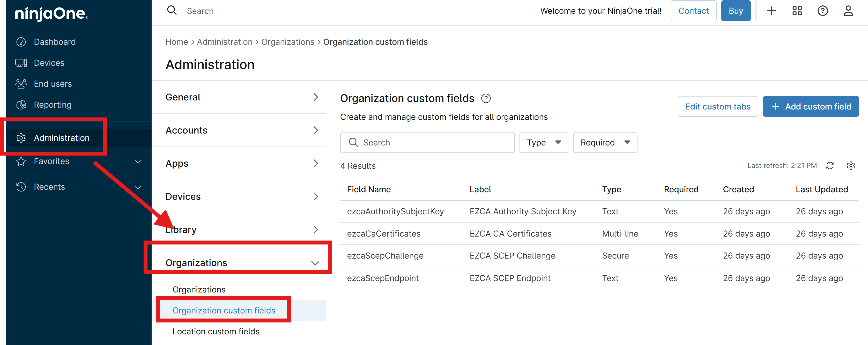This screenshot has width=868, height=345.
Task: Sort by Last Updated column header
Action: pyautogui.click(x=821, y=189)
